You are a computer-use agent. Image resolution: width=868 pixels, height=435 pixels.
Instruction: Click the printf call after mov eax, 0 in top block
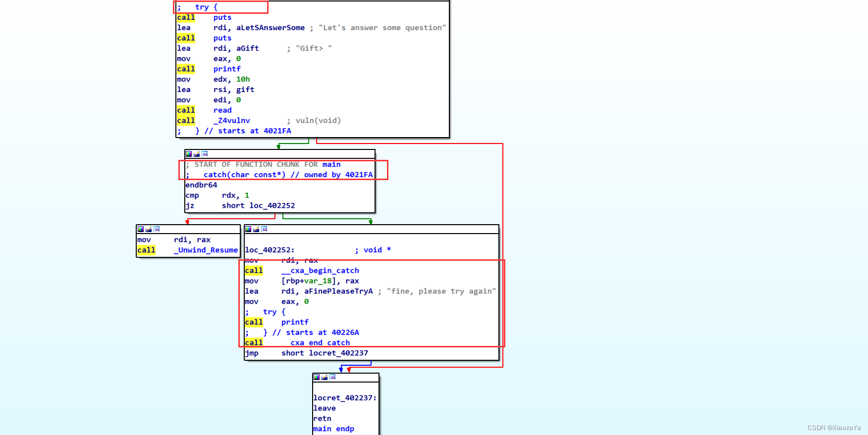click(x=227, y=69)
